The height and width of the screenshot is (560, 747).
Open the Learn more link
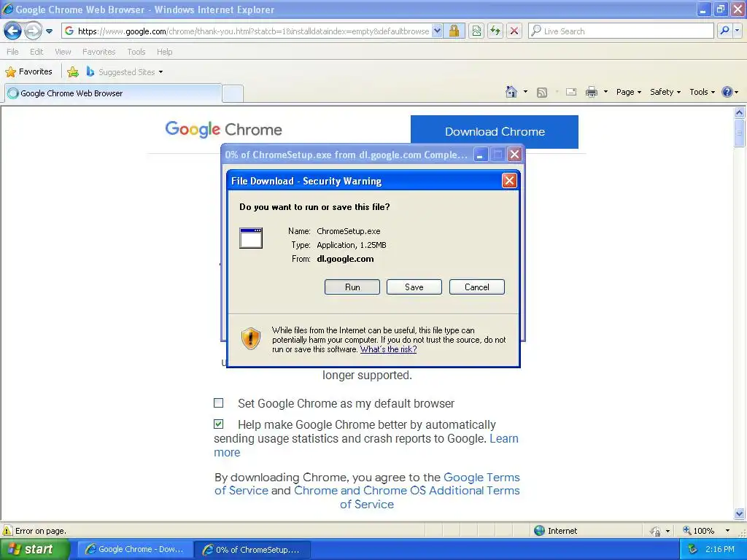pyautogui.click(x=366, y=446)
